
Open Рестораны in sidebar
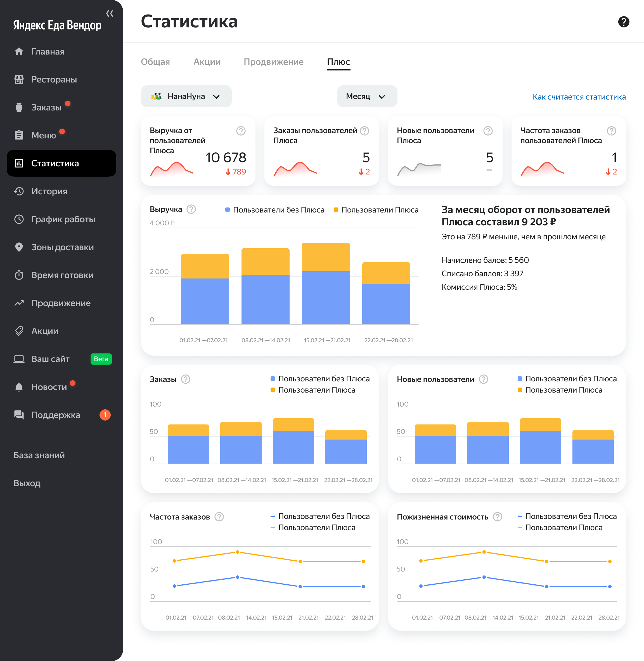pos(61,79)
